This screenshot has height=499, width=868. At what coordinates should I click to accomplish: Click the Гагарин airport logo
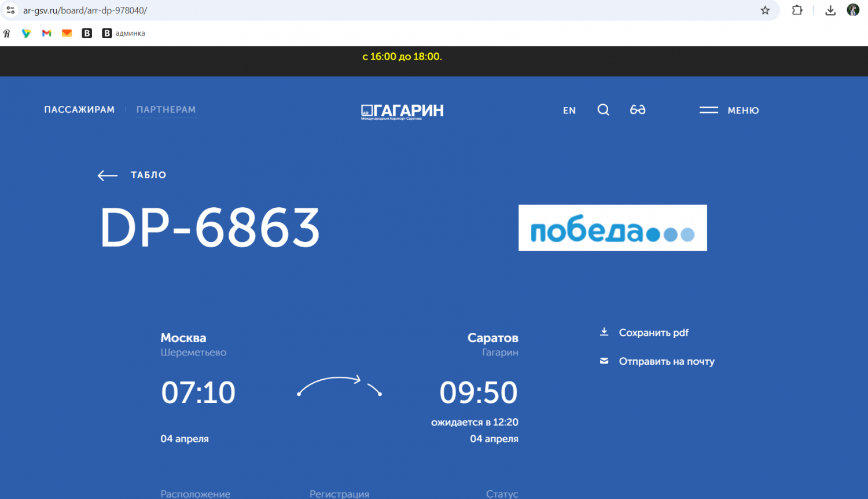pyautogui.click(x=402, y=111)
